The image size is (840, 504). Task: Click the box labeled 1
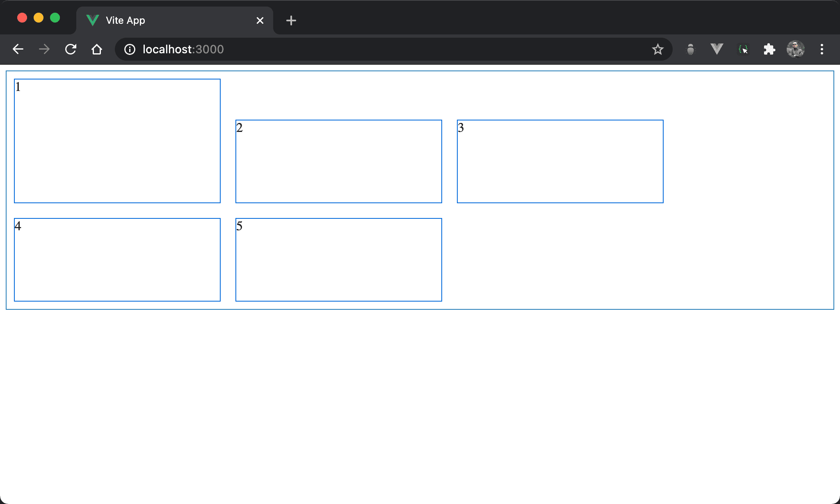coord(117,141)
